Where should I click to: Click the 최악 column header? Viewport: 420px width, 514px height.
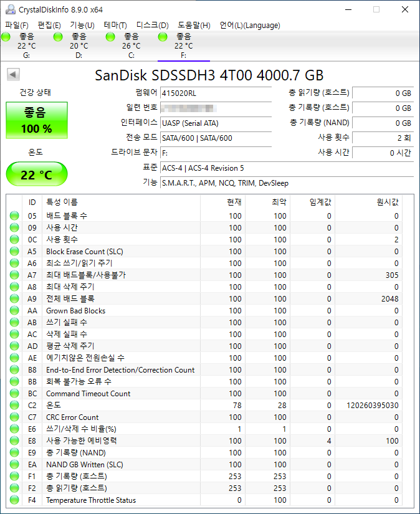pyautogui.click(x=267, y=202)
